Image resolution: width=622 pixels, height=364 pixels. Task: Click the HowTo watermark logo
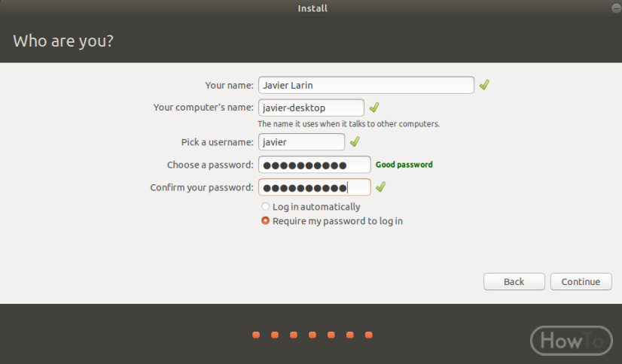point(572,340)
